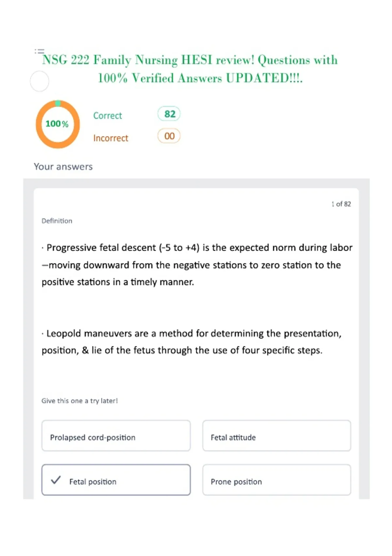Click the Incorrect count badge showing 00
Viewport: 392px width, 556px height.
pyautogui.click(x=169, y=136)
